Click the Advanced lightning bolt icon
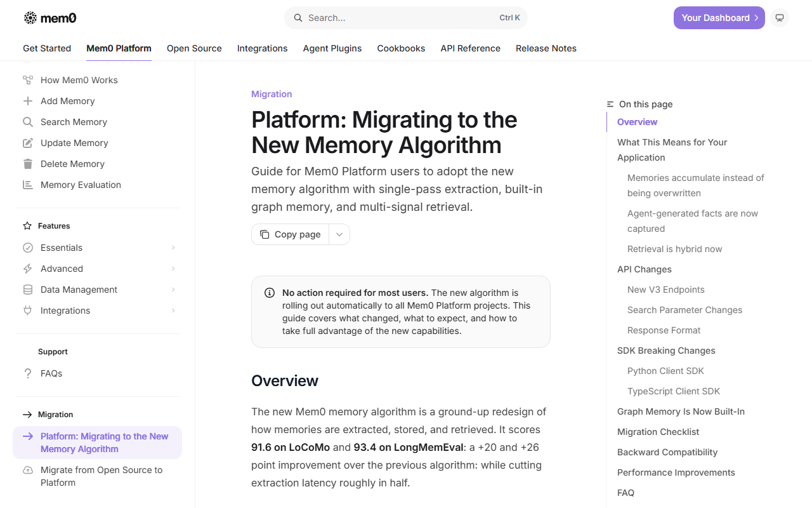Viewport: 812px width, 508px height. coord(28,269)
